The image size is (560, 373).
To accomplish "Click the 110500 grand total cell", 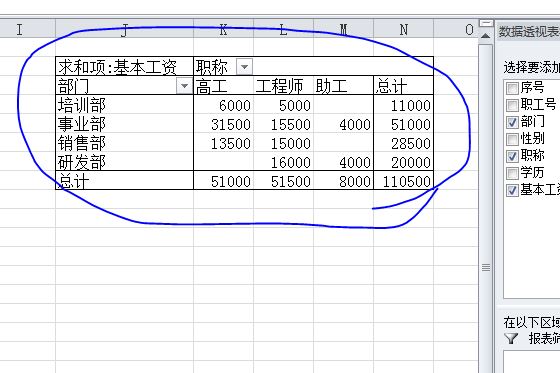I will 404,180.
